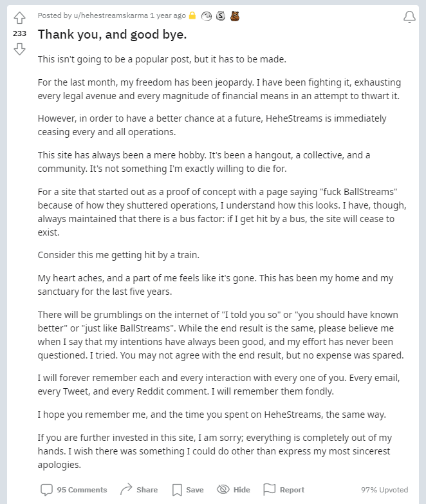Image resolution: width=426 pixels, height=504 pixels.
Task: Click the yellow lock icon
Action: pyautogui.click(x=192, y=15)
